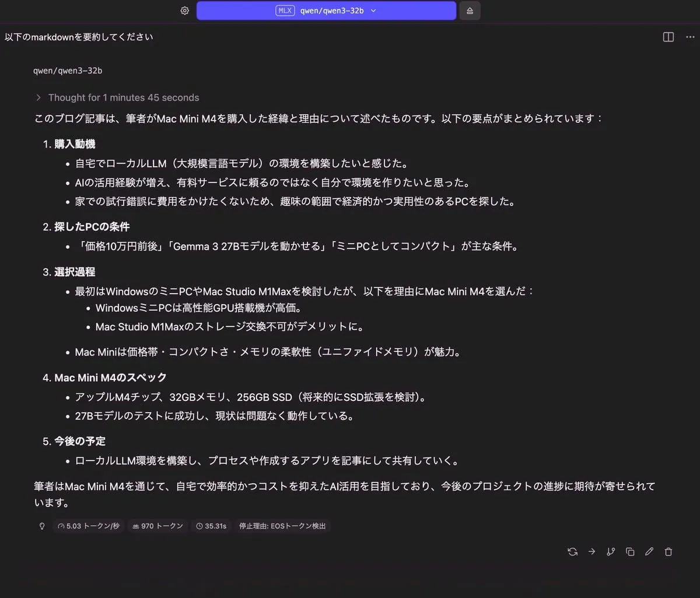This screenshot has height=598, width=700.
Task: Delete the message using the trash icon
Action: click(x=668, y=551)
